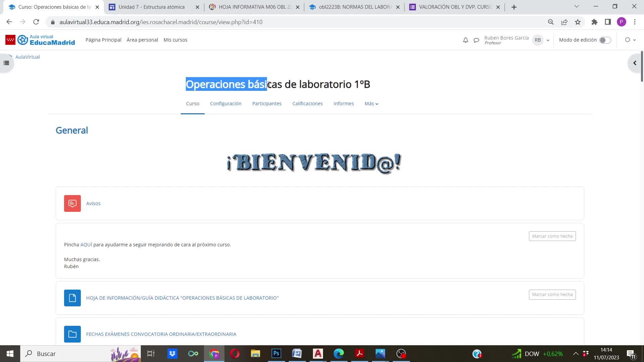Follow the AQUÍ survey link
644x362 pixels.
tap(86, 245)
